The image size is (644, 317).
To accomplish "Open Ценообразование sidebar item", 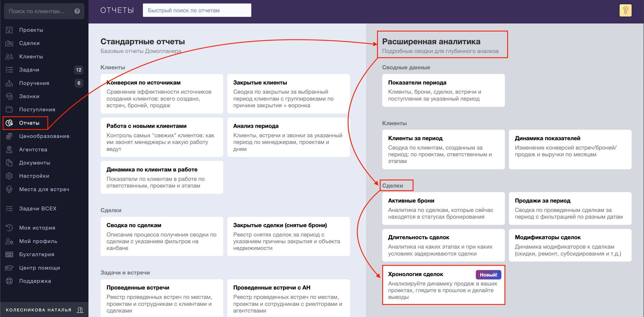I will (x=44, y=136).
